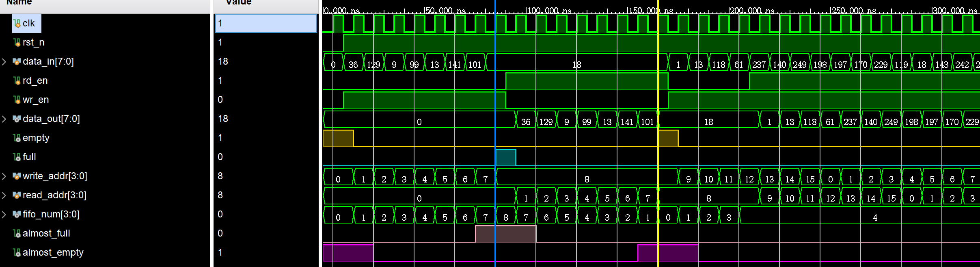Click the highlighted clk value field
The width and height of the screenshot is (980, 267).
266,23
